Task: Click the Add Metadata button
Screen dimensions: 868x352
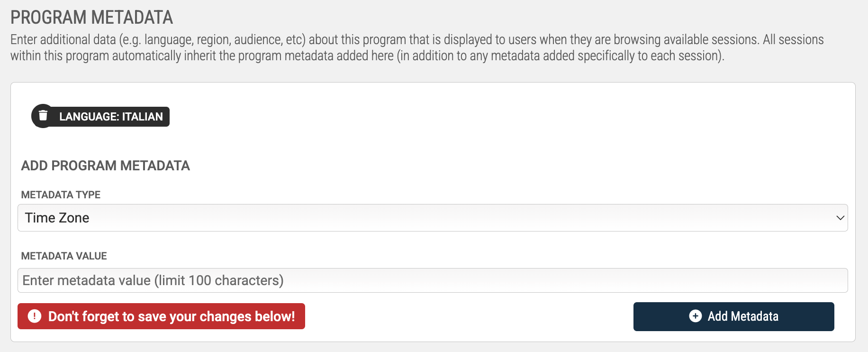Action: click(733, 316)
